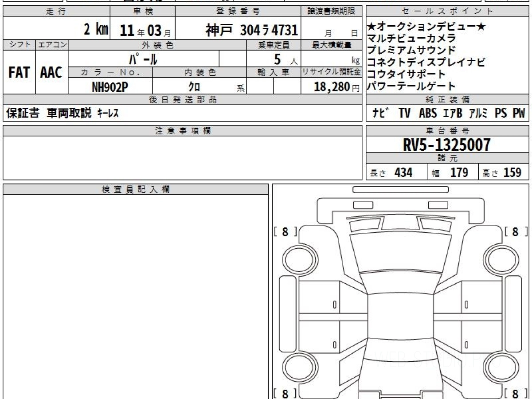The width and height of the screenshot is (532, 399).
Task: Select the ABS equipment entry
Action: tap(428, 113)
